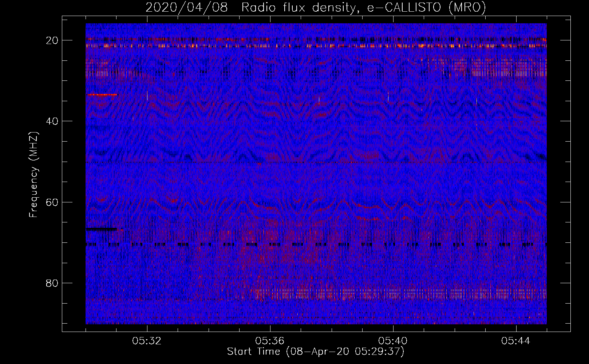Image resolution: width=589 pixels, height=364 pixels.
Task: Click the 20 MHz frequency tick label
Action: pos(52,40)
